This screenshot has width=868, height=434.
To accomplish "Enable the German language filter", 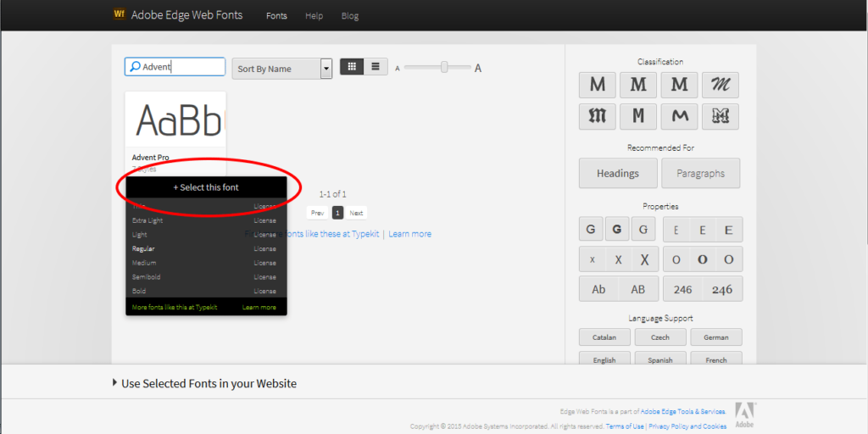I will [715, 337].
